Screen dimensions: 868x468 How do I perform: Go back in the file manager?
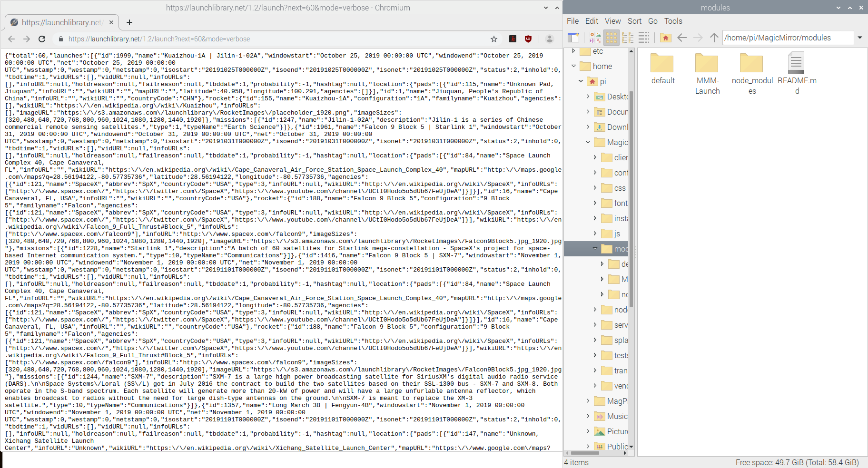click(682, 38)
